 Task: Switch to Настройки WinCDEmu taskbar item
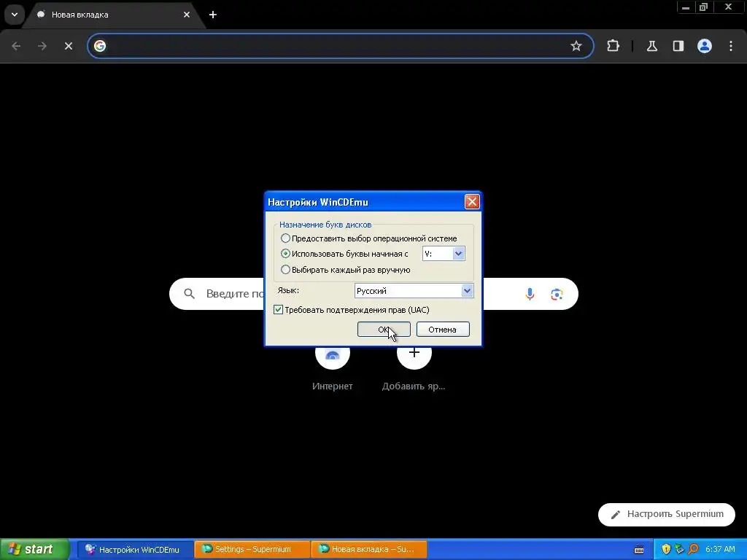(135, 549)
